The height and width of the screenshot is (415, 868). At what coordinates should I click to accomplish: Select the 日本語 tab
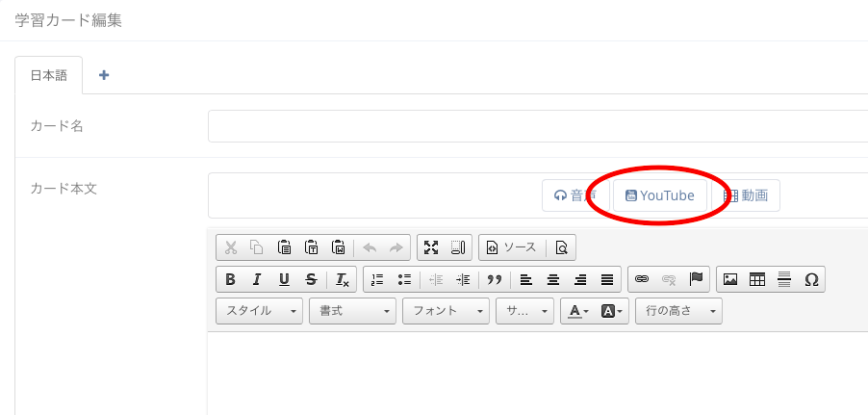[49, 75]
